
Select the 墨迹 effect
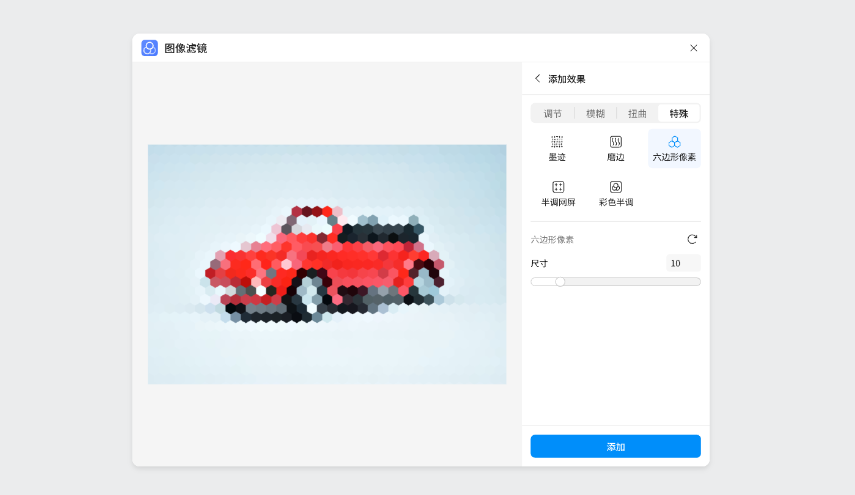pos(557,148)
